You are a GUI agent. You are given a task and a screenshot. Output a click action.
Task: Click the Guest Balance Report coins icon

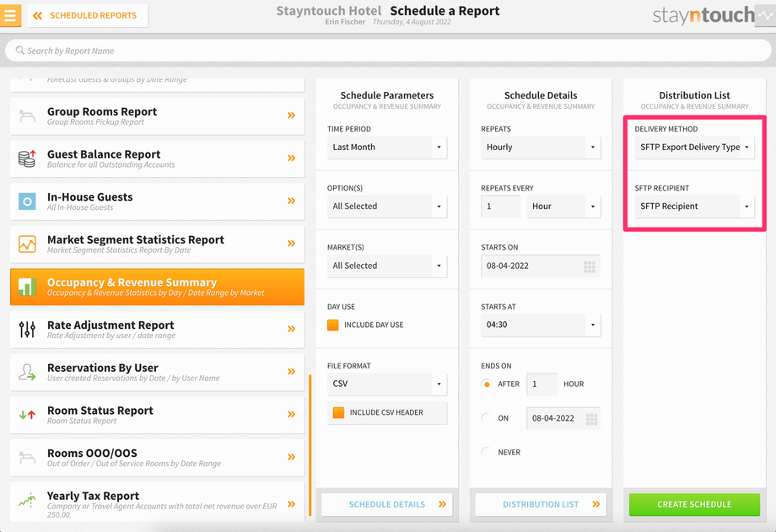(x=27, y=159)
